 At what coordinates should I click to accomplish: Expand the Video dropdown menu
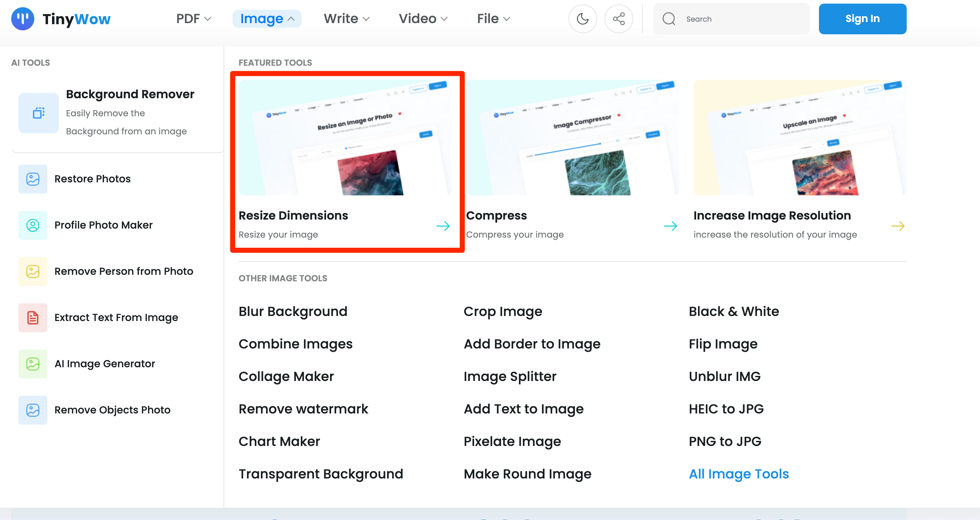click(x=423, y=19)
